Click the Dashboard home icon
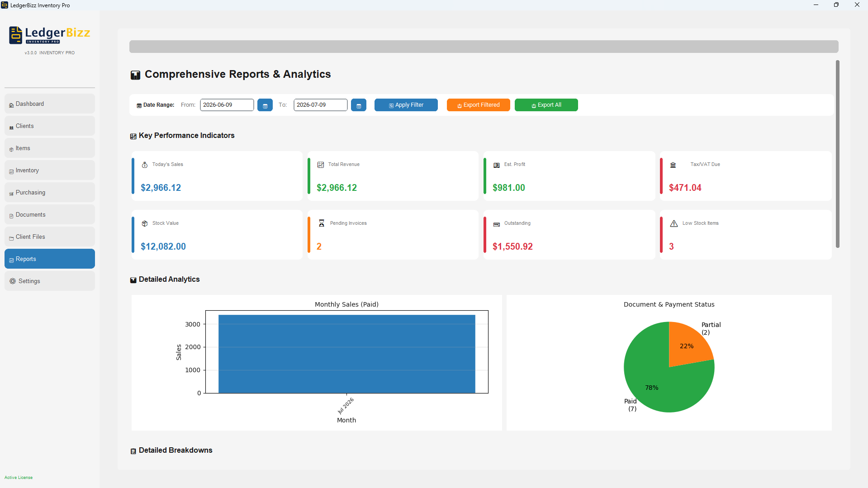The width and height of the screenshot is (868, 488). click(x=11, y=105)
